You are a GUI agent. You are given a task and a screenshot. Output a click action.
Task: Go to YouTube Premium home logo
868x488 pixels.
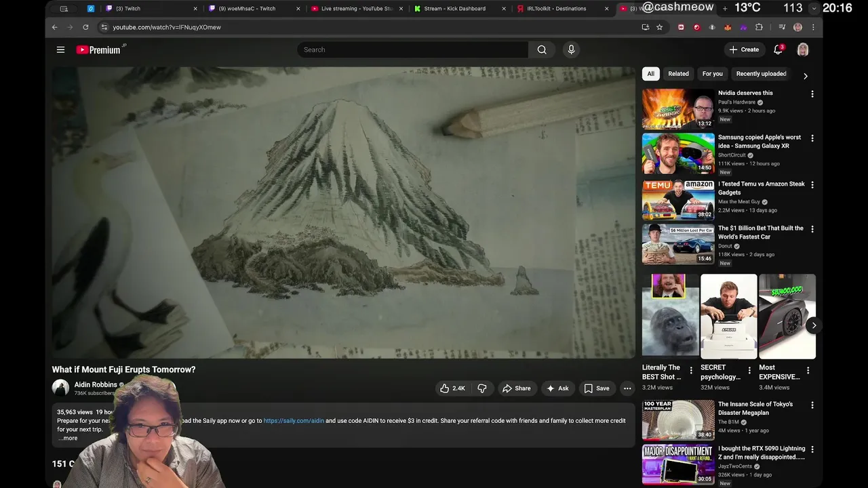pos(101,49)
